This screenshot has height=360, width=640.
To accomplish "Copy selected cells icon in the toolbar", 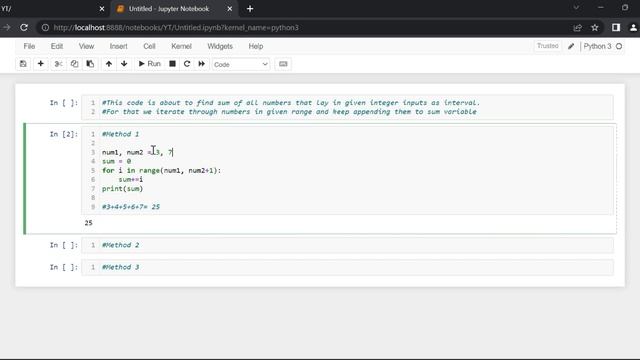I will (74, 64).
